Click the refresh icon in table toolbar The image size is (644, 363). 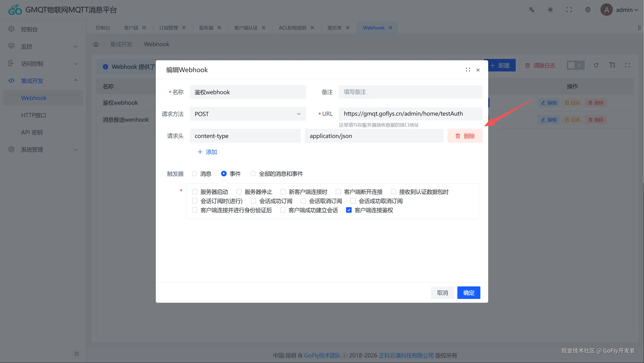(596, 65)
